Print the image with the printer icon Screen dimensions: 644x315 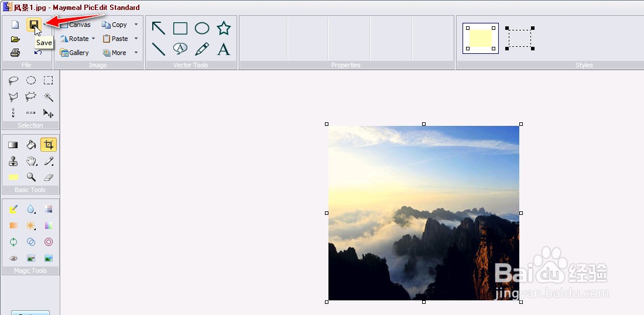[x=15, y=53]
